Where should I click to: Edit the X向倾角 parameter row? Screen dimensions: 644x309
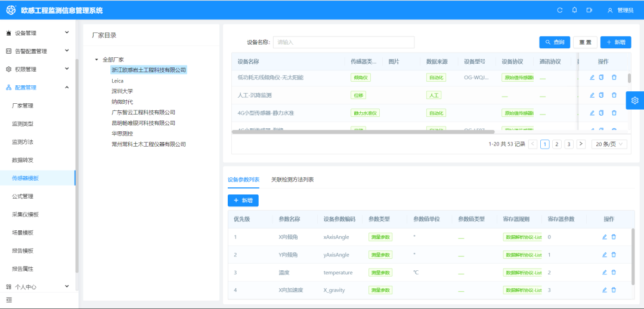604,237
